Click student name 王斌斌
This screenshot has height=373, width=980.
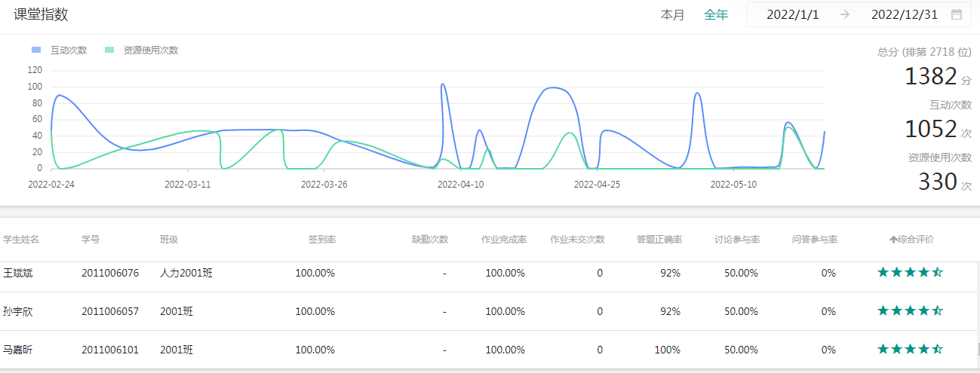click(18, 273)
